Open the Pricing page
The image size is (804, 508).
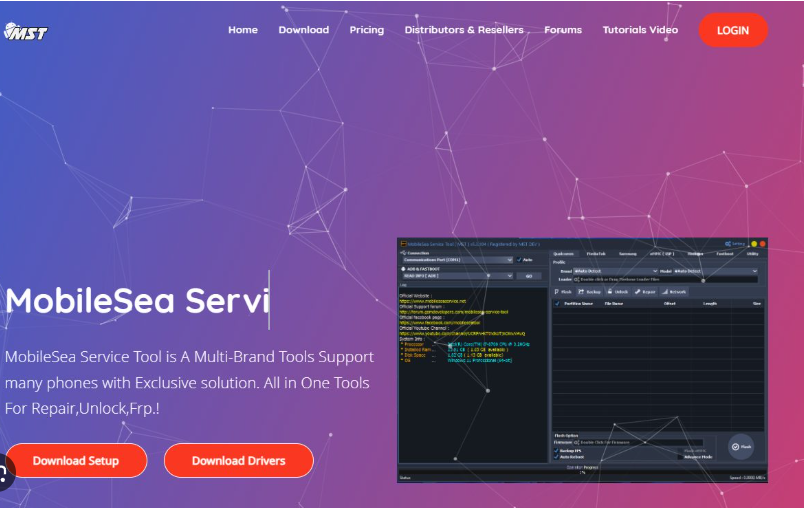click(367, 30)
